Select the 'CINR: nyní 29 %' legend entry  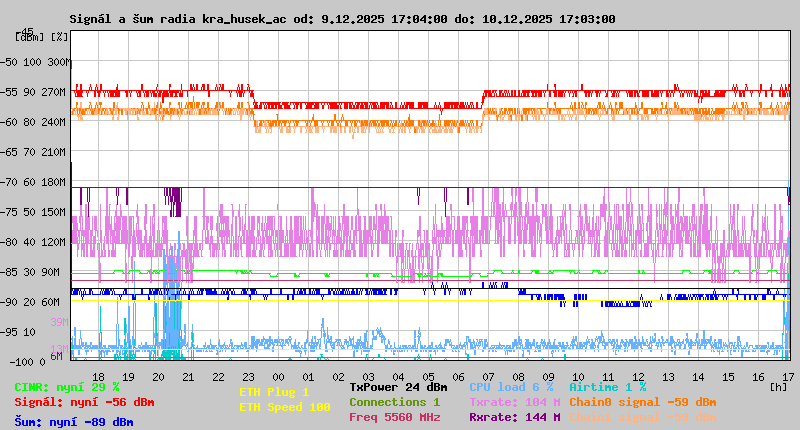click(67, 387)
